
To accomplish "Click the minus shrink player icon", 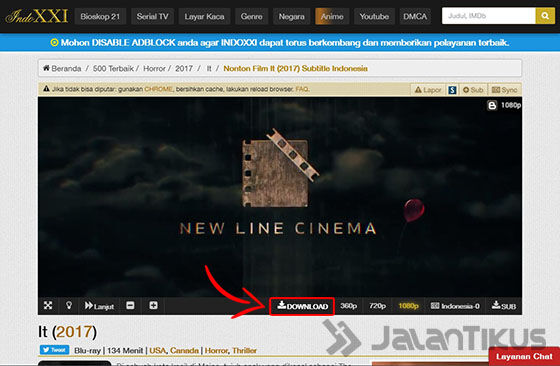I will 130,306.
